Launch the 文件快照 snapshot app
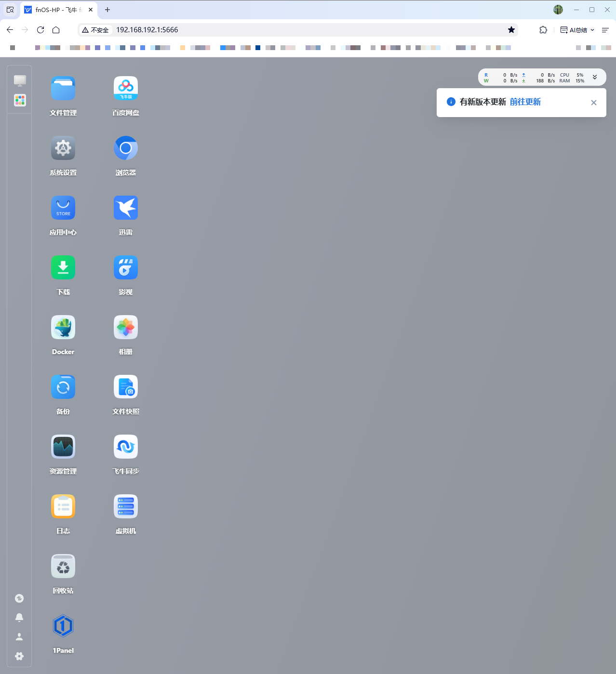 (x=126, y=387)
